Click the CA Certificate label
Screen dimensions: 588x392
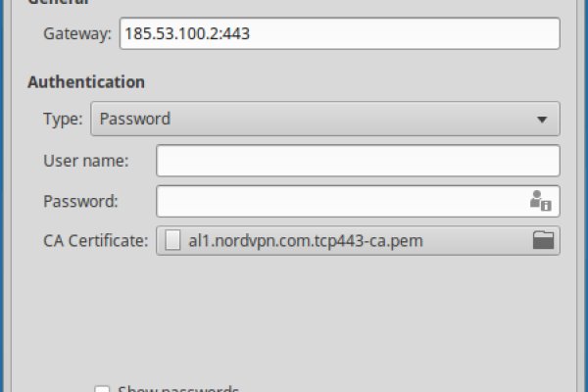(96, 240)
